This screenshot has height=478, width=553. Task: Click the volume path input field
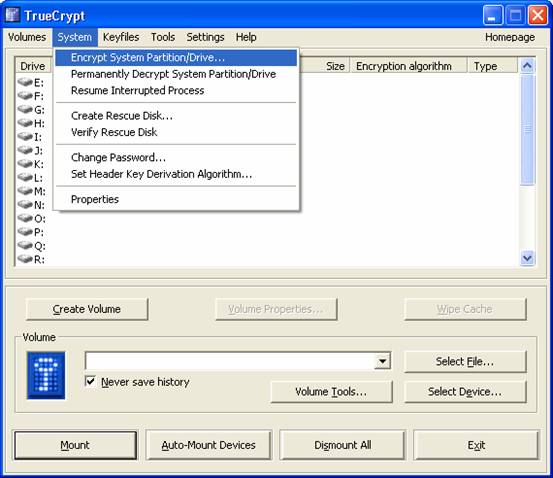pos(230,361)
